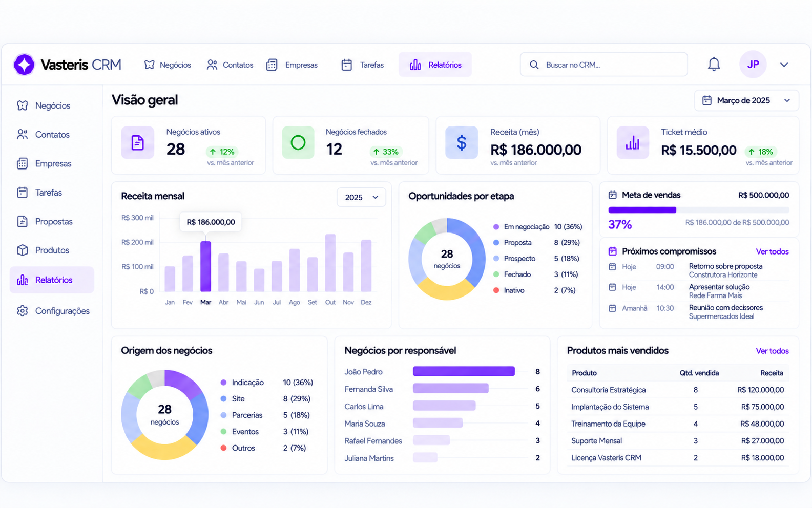Select the Out bar in revenue chart
Screen dimensions: 812x508
click(x=330, y=263)
